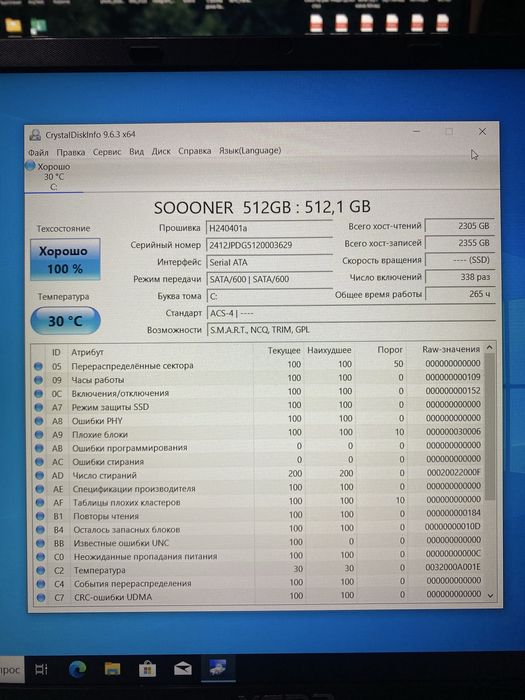The image size is (525, 700).
Task: Click the status dot for Осталось запасных блоков
Action: click(x=40, y=530)
